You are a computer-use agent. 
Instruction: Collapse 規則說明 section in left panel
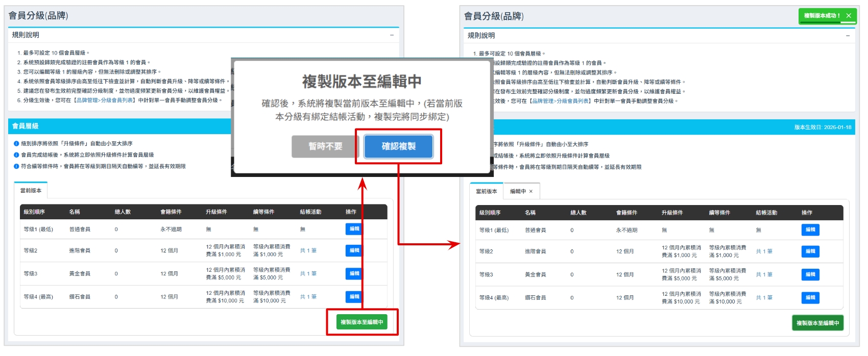(x=392, y=35)
